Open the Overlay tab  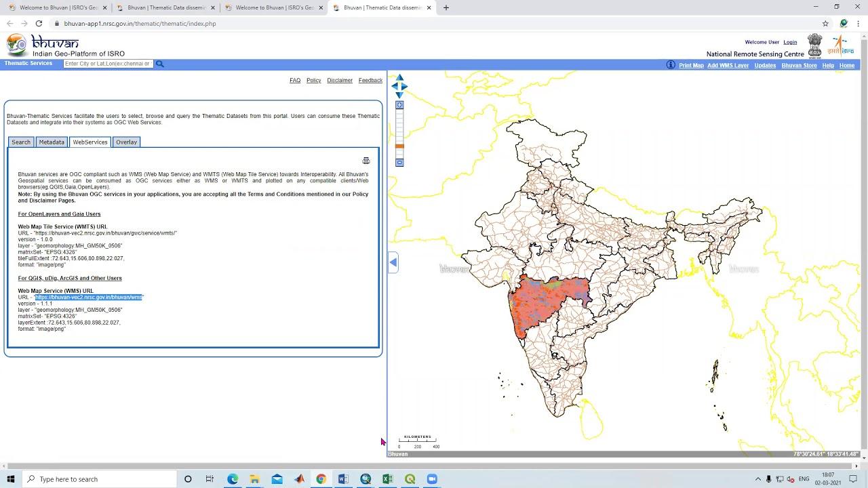tap(126, 142)
